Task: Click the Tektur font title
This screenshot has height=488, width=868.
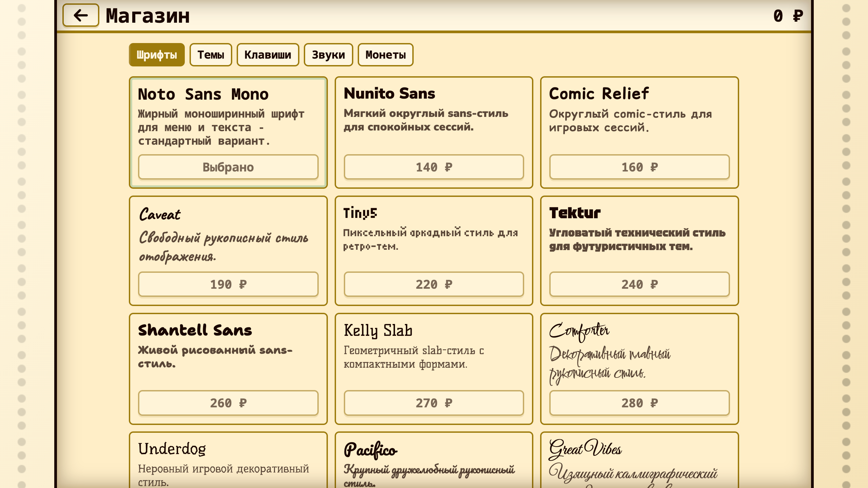Action: pyautogui.click(x=575, y=213)
